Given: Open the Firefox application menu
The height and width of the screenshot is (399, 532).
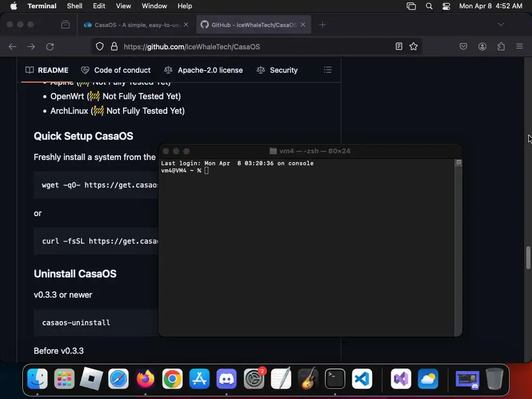Looking at the screenshot, I should [520, 46].
